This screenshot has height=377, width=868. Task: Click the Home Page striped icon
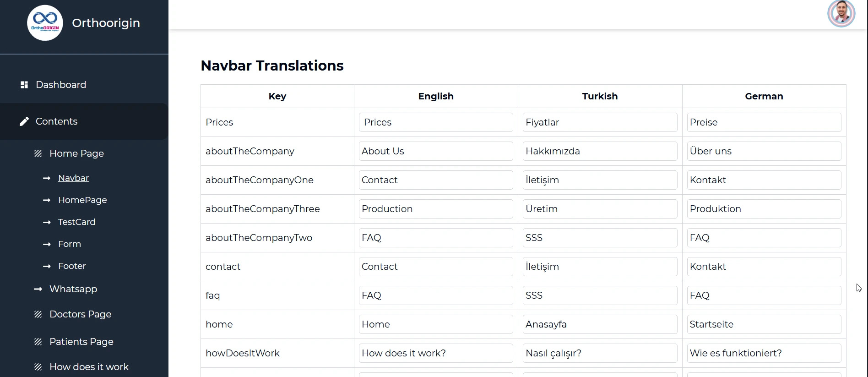coord(38,153)
